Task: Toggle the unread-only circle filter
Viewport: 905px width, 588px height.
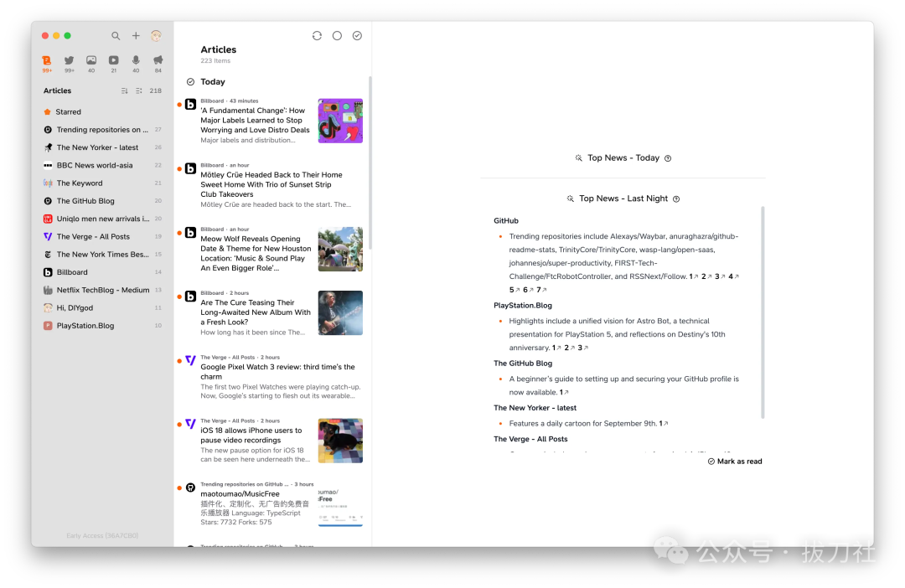Action: pyautogui.click(x=337, y=36)
